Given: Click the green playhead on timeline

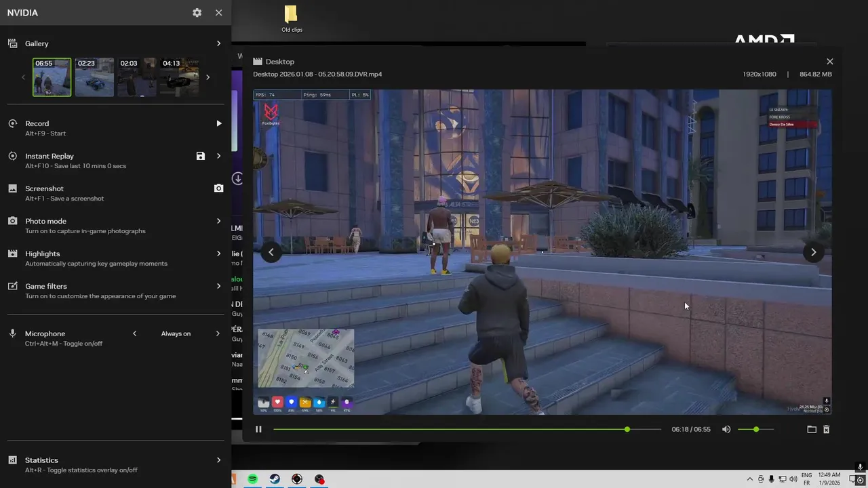Looking at the screenshot, I should (x=627, y=429).
